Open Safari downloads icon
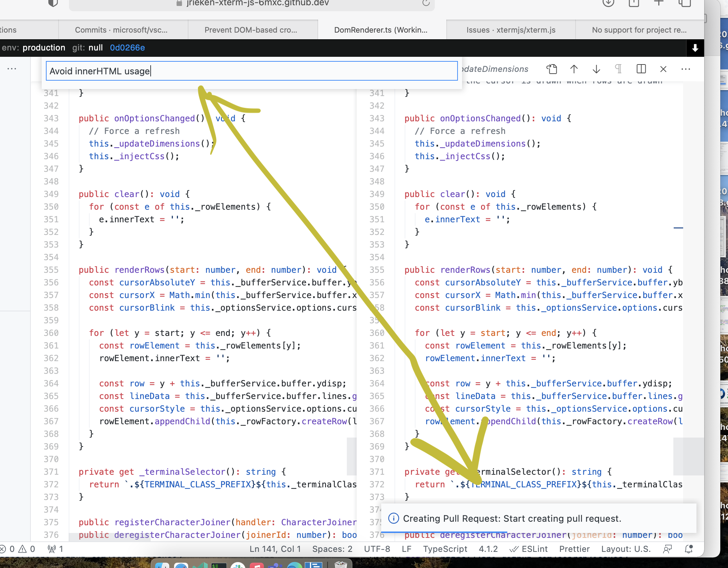The width and height of the screenshot is (728, 568). pyautogui.click(x=609, y=3)
